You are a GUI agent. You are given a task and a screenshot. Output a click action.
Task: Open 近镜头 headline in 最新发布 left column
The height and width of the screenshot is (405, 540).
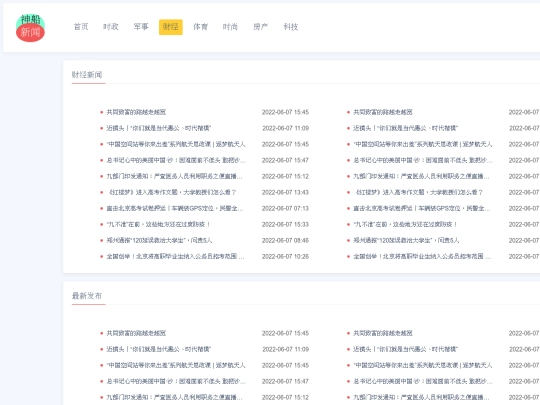tap(159, 349)
